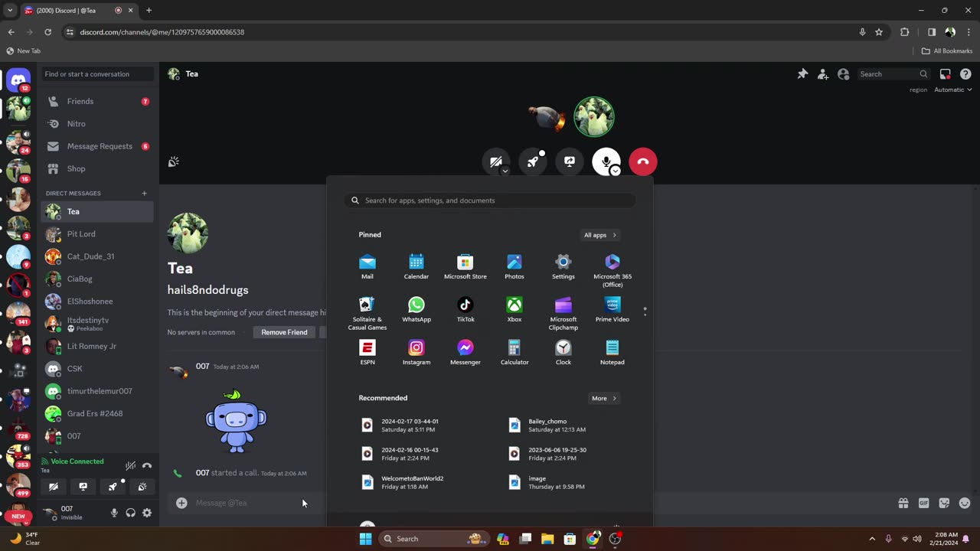Viewport: 980px width, 551px height.
Task: Mute microphone with white call button
Action: tap(606, 161)
